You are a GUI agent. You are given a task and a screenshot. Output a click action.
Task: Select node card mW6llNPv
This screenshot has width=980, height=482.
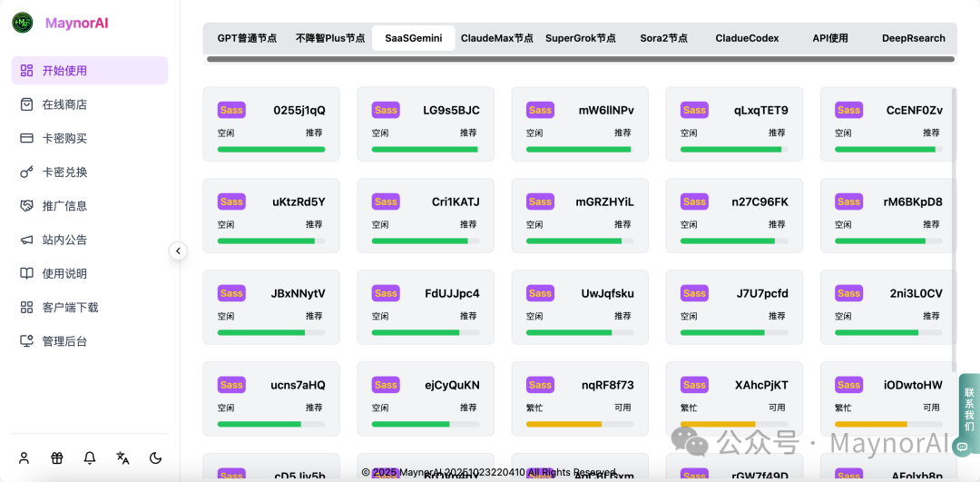click(x=580, y=123)
